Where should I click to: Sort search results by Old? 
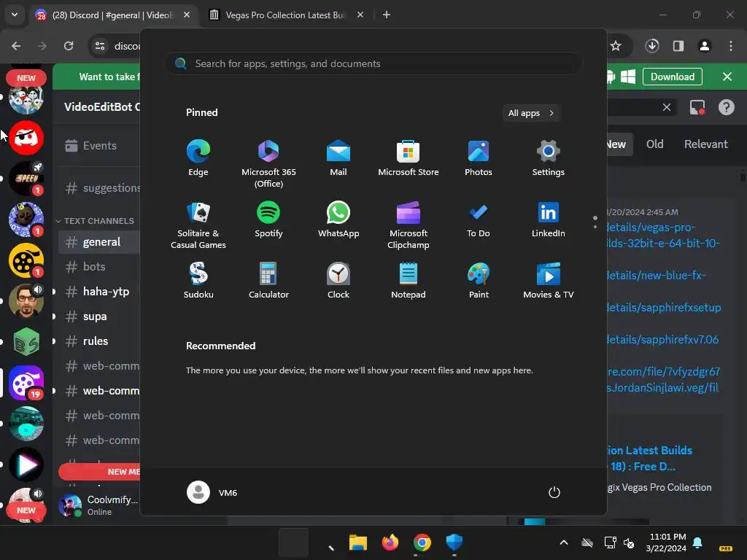coord(654,144)
